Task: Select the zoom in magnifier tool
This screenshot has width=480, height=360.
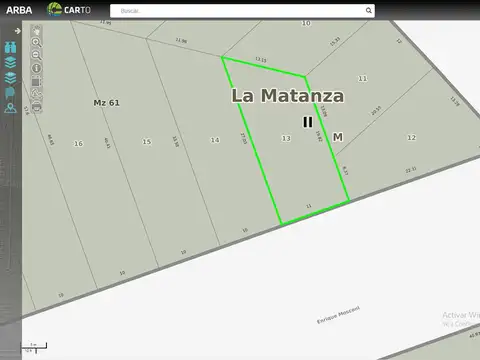Action: [x=36, y=42]
